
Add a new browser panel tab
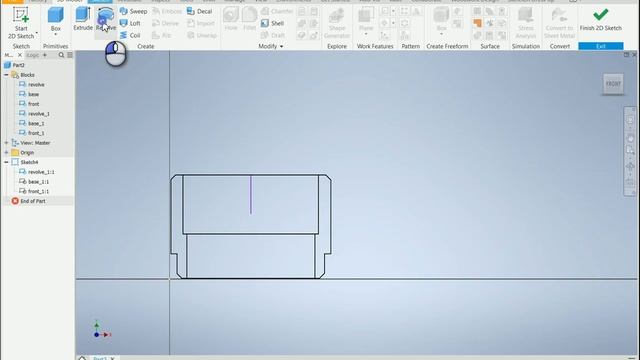[x=44, y=55]
